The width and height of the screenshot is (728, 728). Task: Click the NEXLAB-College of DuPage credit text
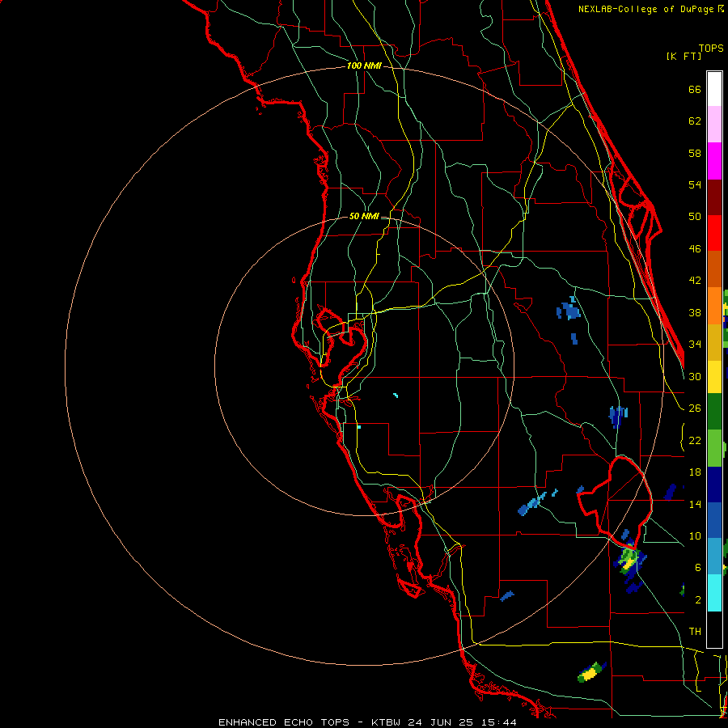[x=647, y=9]
